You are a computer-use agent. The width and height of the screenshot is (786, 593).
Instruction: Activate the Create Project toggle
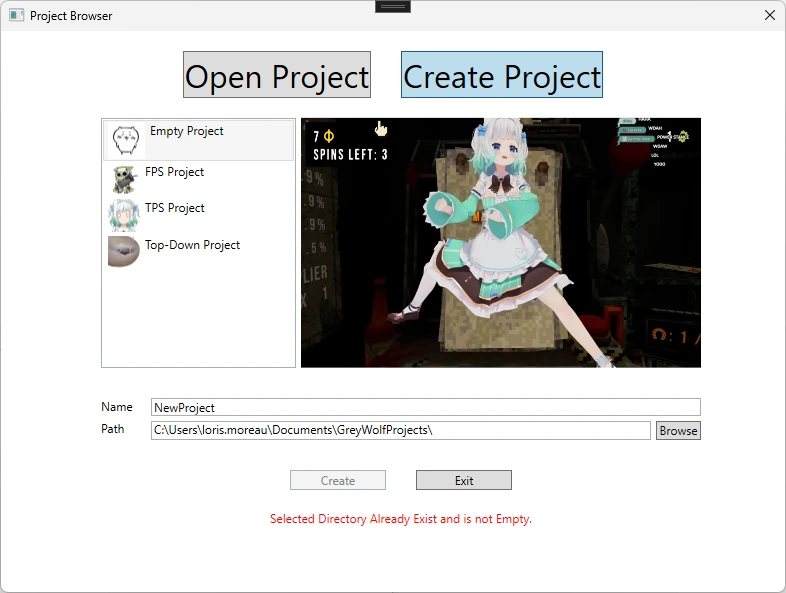(x=502, y=76)
